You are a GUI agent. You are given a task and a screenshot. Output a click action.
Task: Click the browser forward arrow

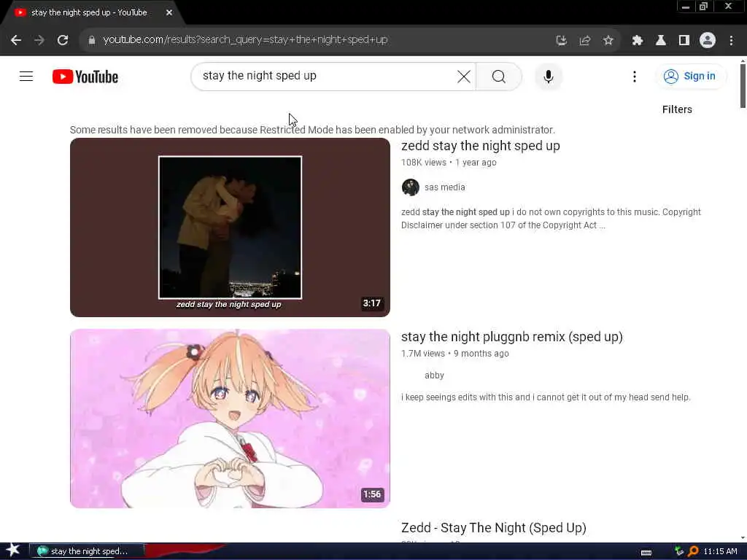pyautogui.click(x=39, y=40)
